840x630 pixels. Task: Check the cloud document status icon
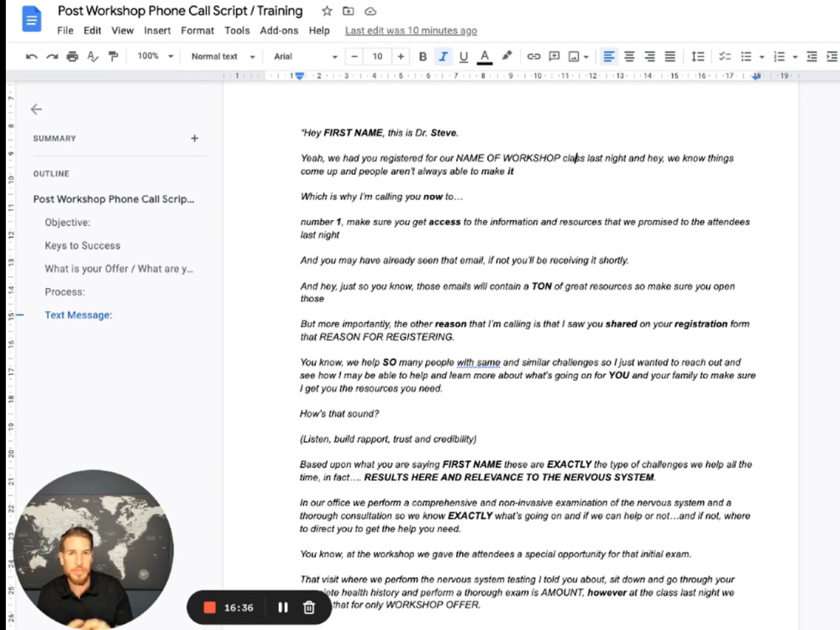pos(370,11)
